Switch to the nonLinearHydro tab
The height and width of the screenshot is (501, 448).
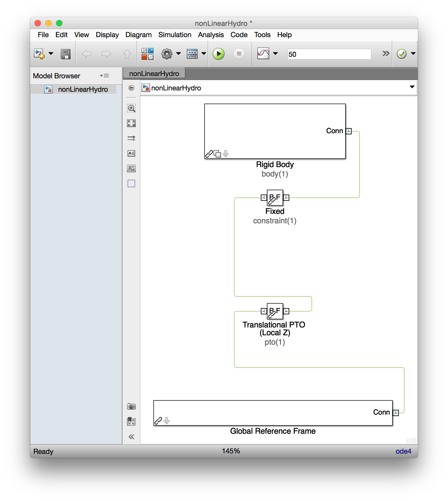click(154, 73)
